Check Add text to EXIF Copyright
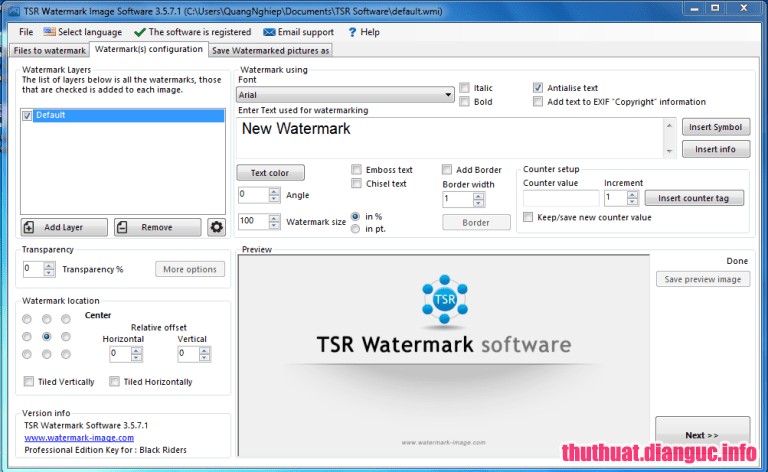Viewport: 768px width, 472px height. 538,101
